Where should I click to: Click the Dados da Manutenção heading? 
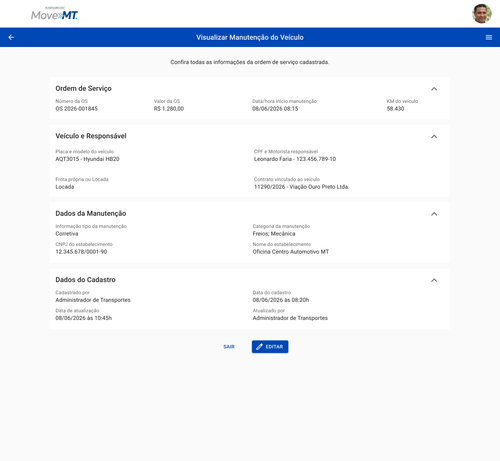click(91, 213)
